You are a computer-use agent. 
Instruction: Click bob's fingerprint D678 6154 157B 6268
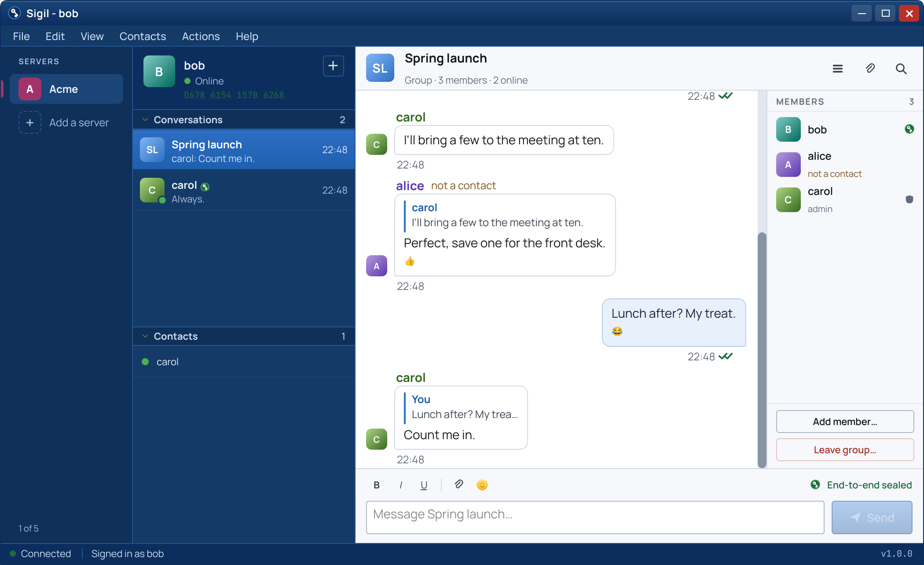tap(234, 95)
